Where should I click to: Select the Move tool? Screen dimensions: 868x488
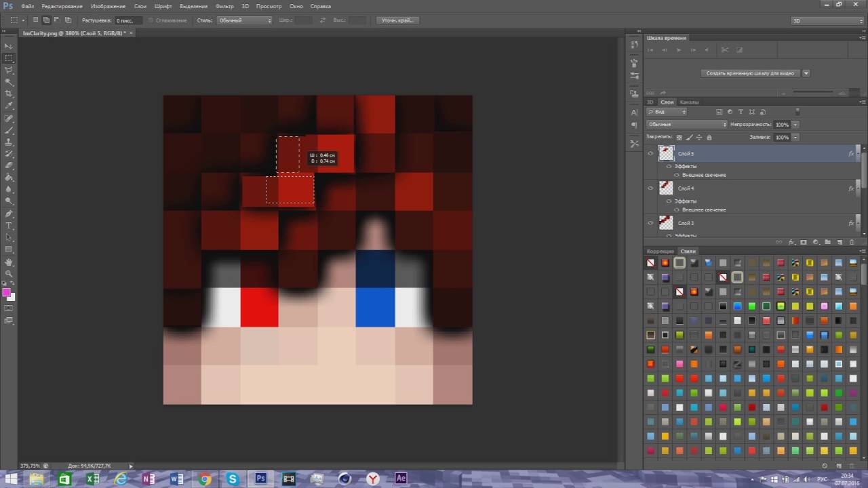pos(9,46)
